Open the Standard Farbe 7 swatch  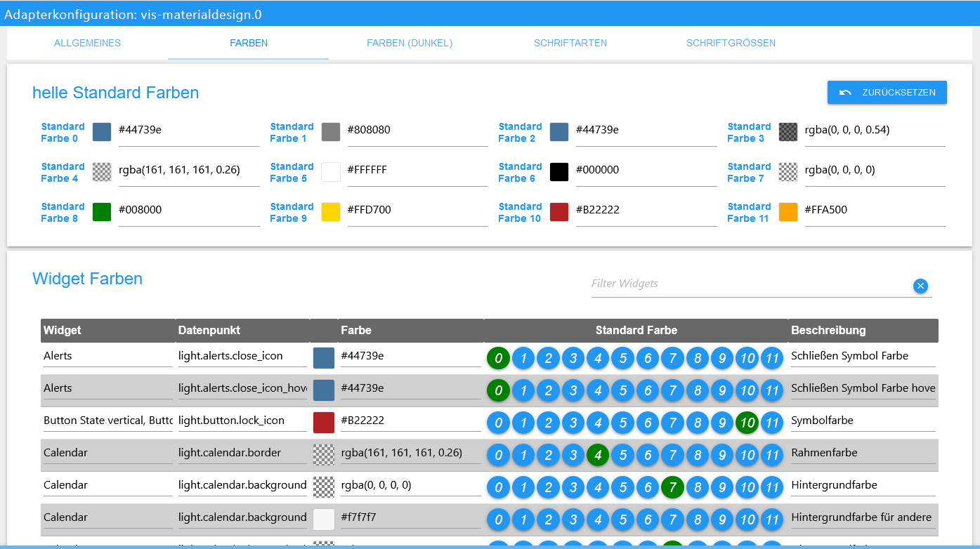coord(788,172)
